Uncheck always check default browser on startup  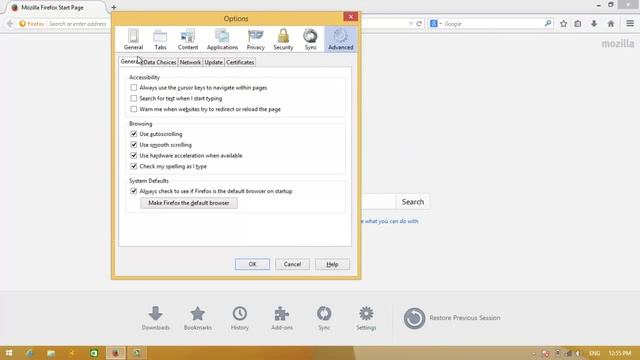(x=133, y=191)
